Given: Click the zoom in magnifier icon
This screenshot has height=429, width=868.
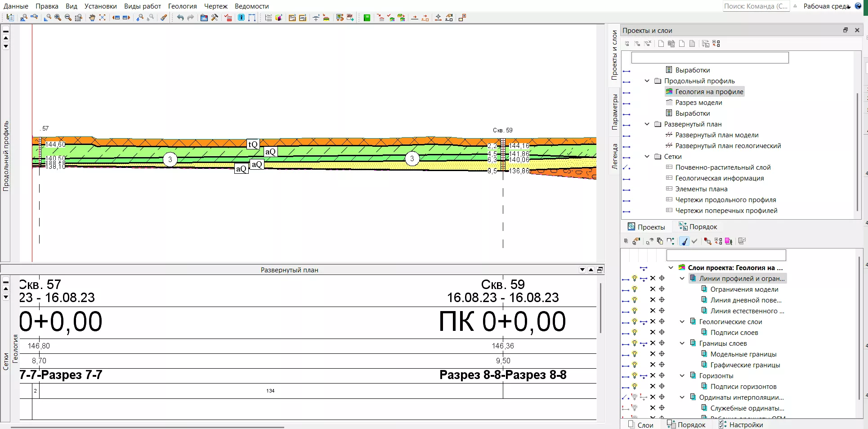Looking at the screenshot, I should point(58,18).
